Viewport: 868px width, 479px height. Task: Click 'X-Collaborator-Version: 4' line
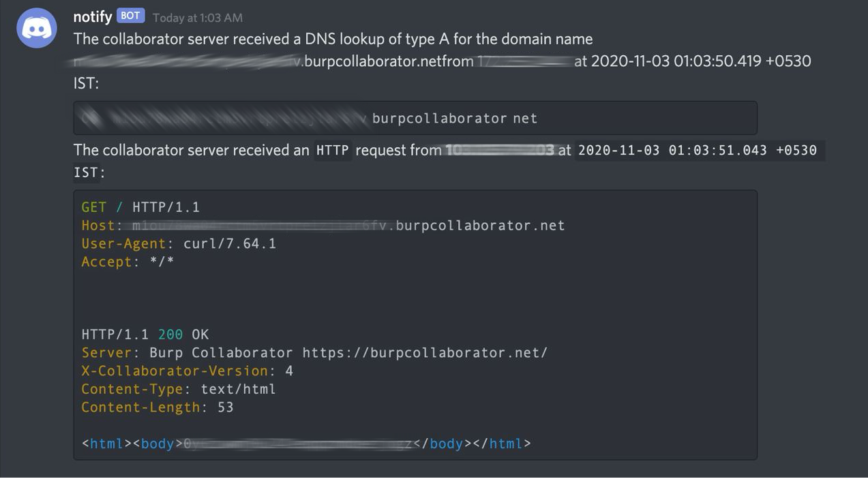pos(187,371)
